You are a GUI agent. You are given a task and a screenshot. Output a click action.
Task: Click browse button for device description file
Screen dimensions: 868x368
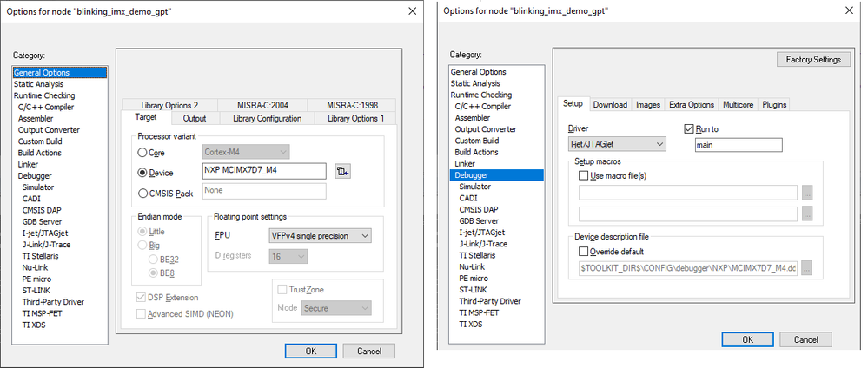click(x=808, y=269)
